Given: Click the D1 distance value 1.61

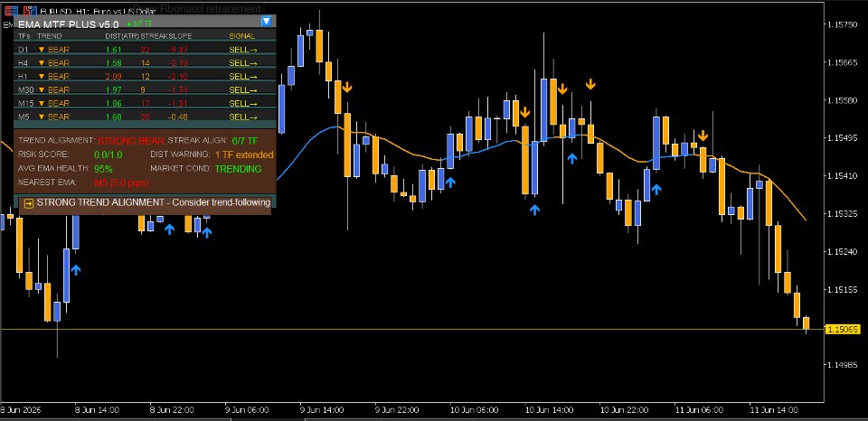Looking at the screenshot, I should (x=113, y=50).
